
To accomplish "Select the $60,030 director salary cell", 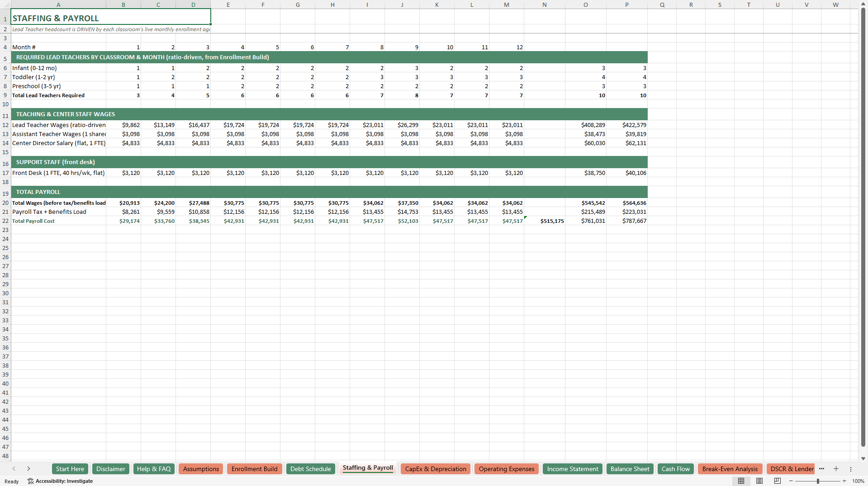I will (585, 143).
